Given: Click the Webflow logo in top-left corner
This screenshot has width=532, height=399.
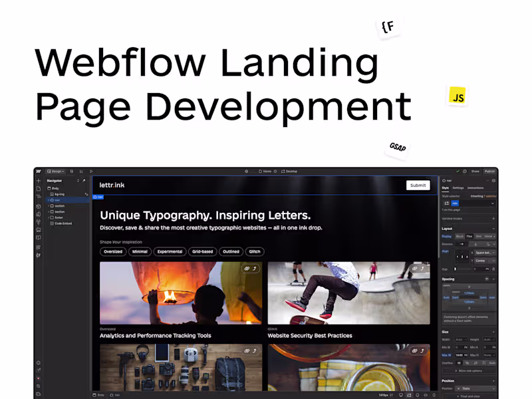Looking at the screenshot, I should point(39,172).
